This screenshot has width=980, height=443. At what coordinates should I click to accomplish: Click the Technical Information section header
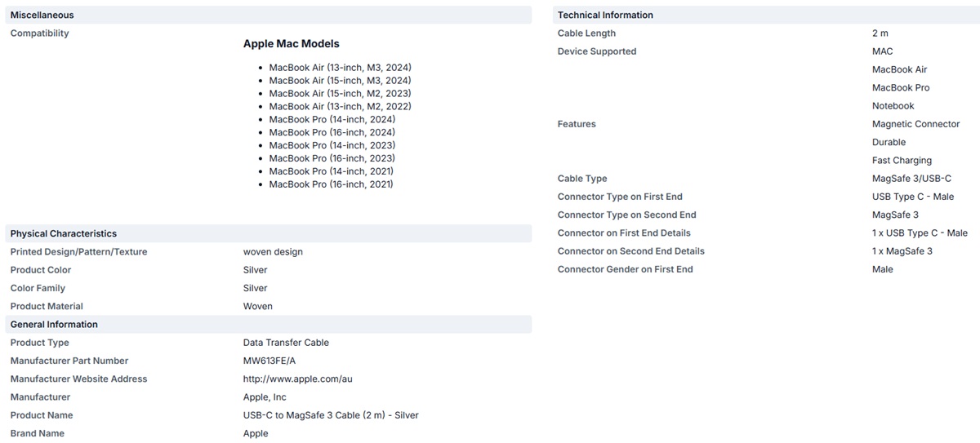point(605,15)
